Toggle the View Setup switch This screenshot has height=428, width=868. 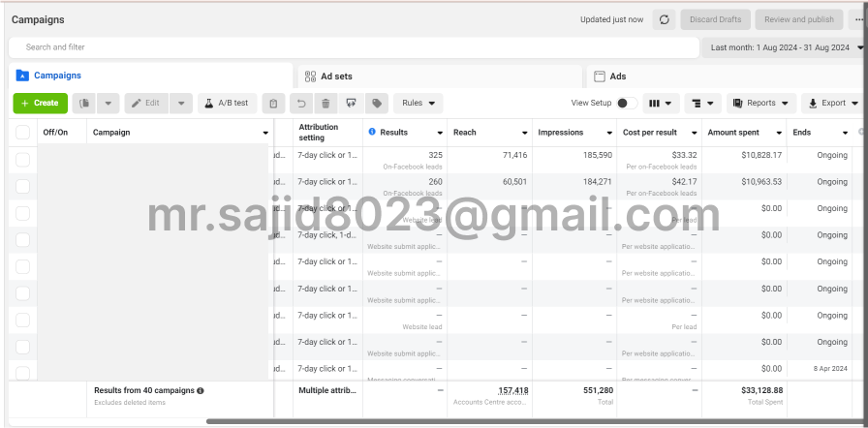pyautogui.click(x=627, y=103)
